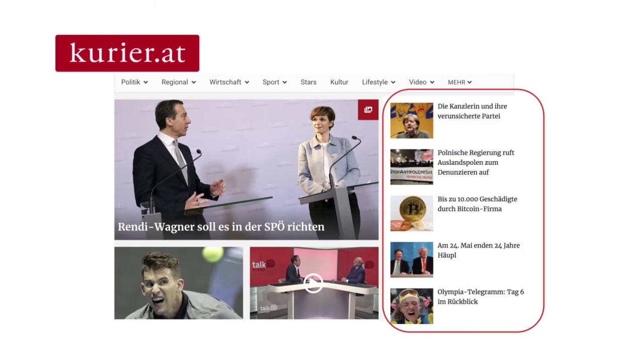Go to the Stars section
This screenshot has width=644, height=362.
pos(308,82)
